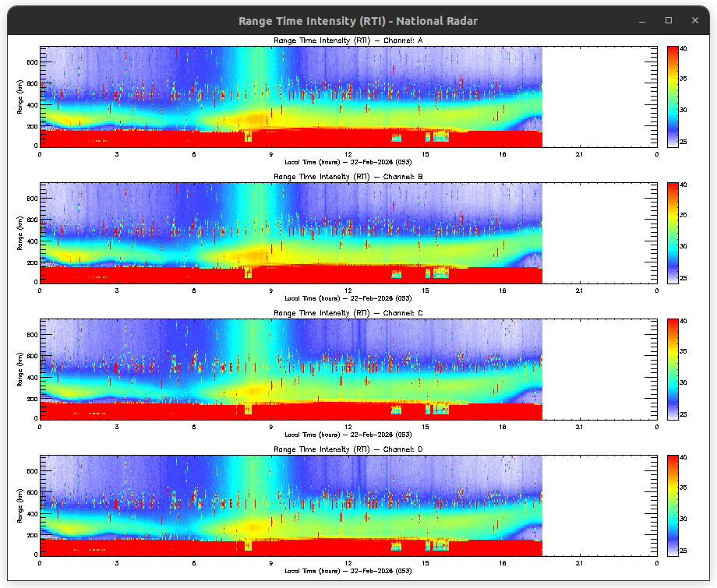Close the RTI National Radar window
Screen dimensions: 717x588
693,20
